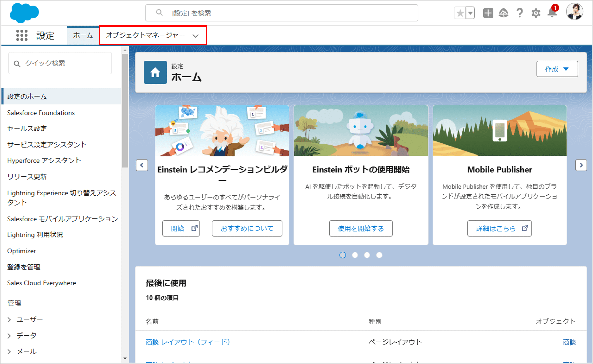593x364 pixels.
Task: Open Optimizer in sidebar
Action: (21, 251)
